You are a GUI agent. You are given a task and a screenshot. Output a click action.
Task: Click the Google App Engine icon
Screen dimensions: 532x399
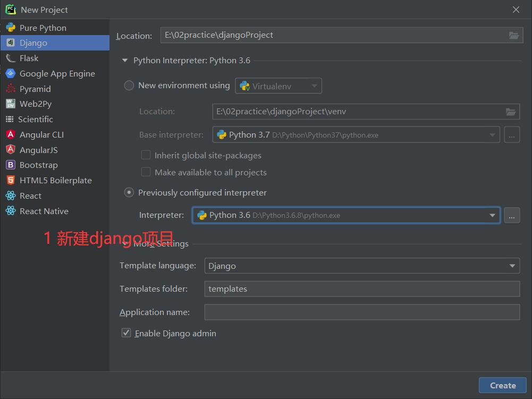click(11, 73)
